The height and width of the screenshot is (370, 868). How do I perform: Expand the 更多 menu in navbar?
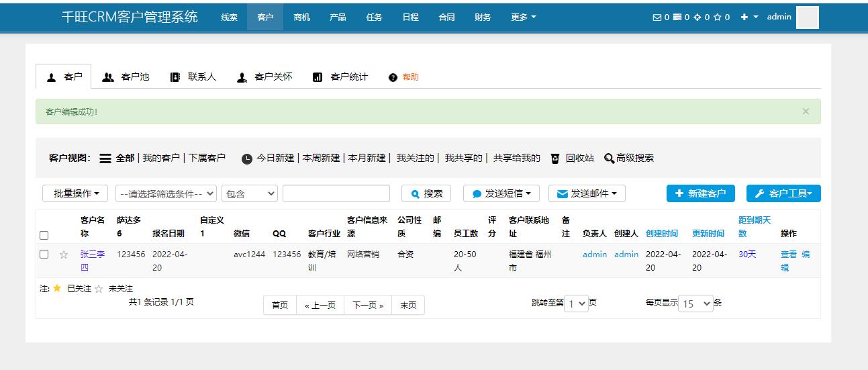click(x=523, y=17)
